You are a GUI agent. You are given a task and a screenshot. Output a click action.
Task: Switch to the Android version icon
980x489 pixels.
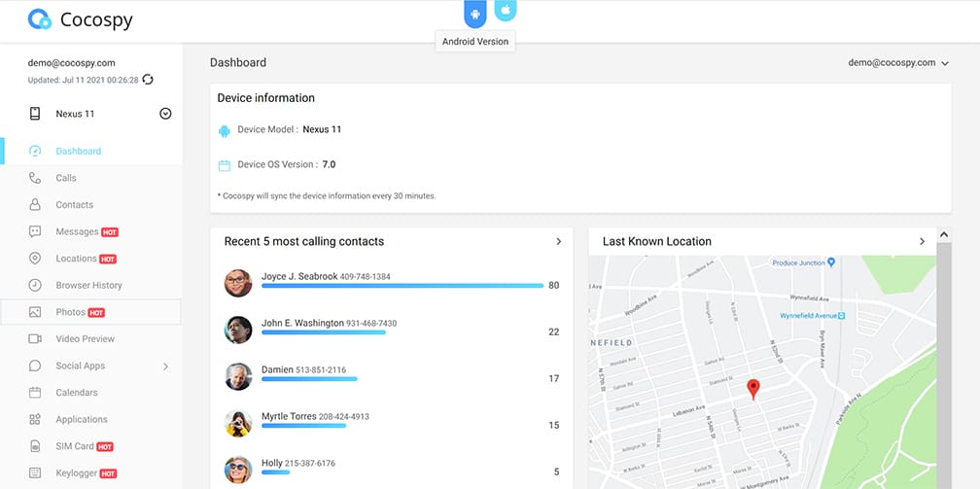[x=475, y=14]
